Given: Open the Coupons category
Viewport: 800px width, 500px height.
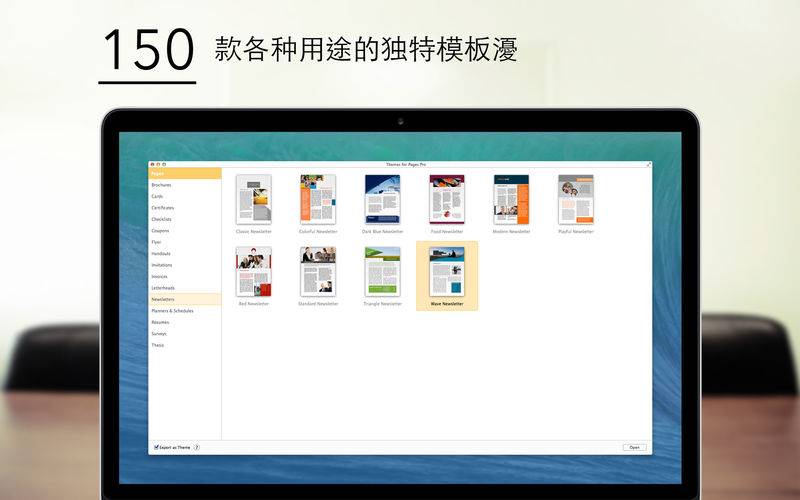Looking at the screenshot, I should click(185, 231).
